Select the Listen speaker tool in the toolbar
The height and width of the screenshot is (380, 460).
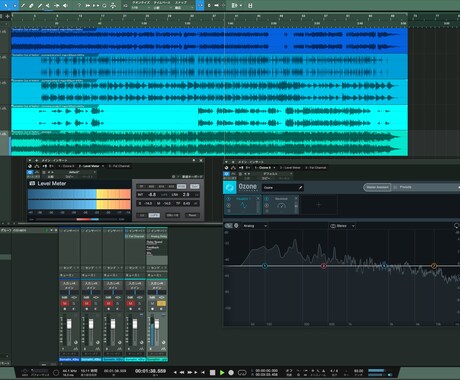65,6
